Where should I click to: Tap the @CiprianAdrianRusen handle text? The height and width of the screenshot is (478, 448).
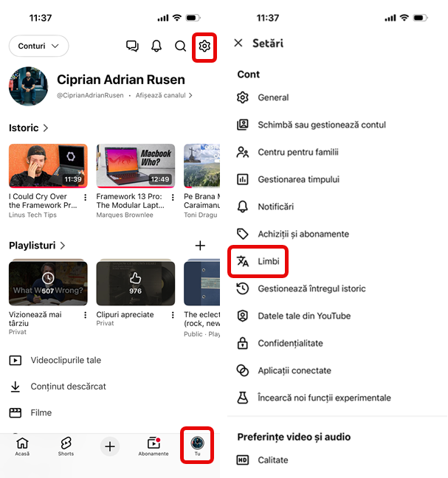(x=90, y=95)
